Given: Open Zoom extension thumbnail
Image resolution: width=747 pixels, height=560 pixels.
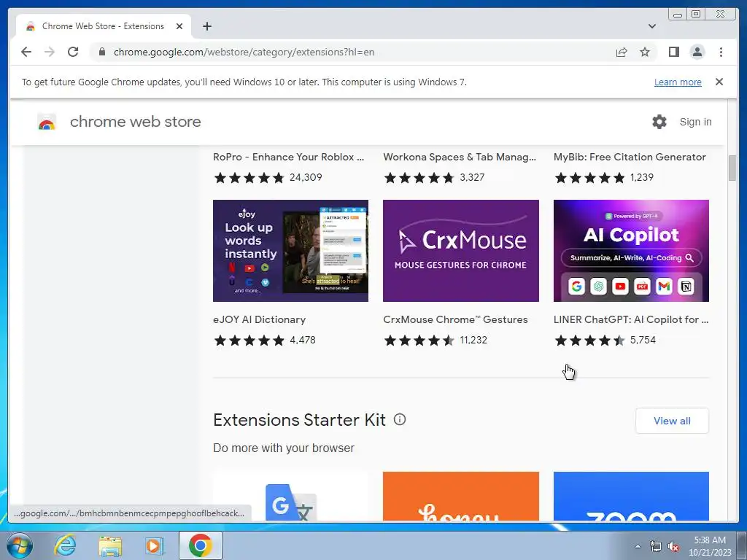Looking at the screenshot, I should click(x=631, y=496).
